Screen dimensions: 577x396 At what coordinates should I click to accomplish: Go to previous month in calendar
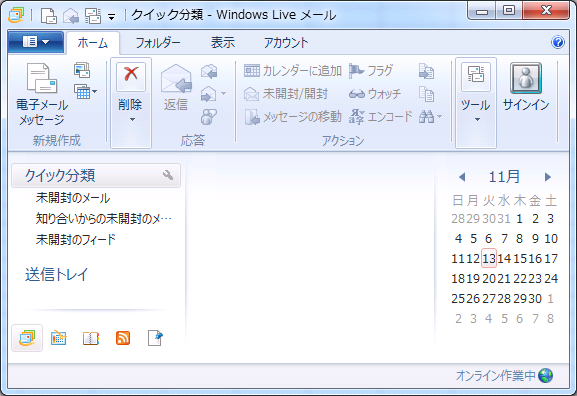click(x=462, y=177)
